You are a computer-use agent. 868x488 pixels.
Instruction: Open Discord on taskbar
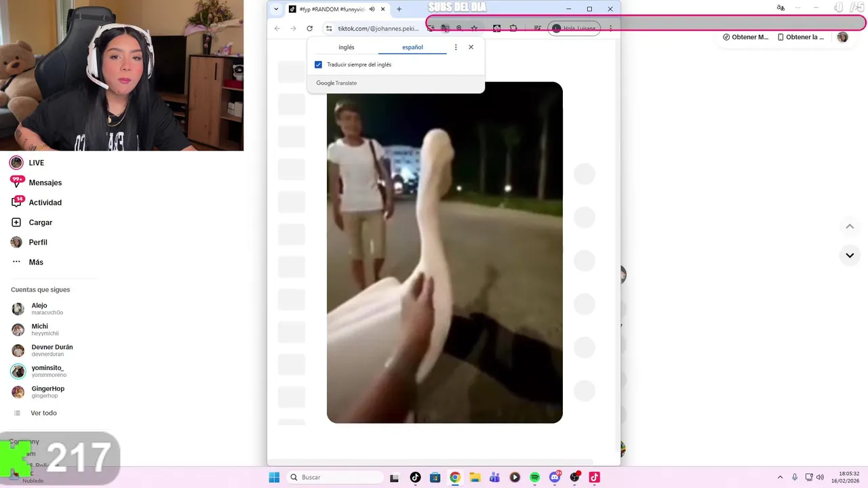coord(555,477)
